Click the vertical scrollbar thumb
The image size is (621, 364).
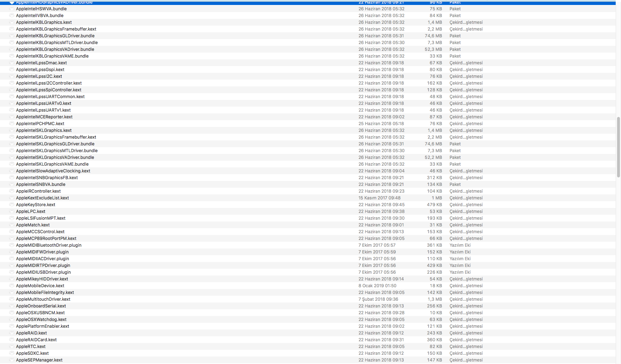click(618, 147)
